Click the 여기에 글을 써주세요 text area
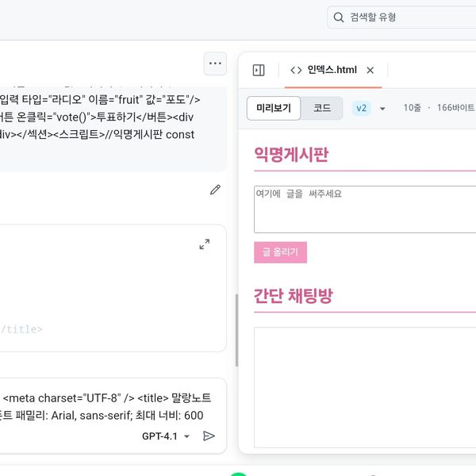The image size is (476, 476). coord(365,209)
